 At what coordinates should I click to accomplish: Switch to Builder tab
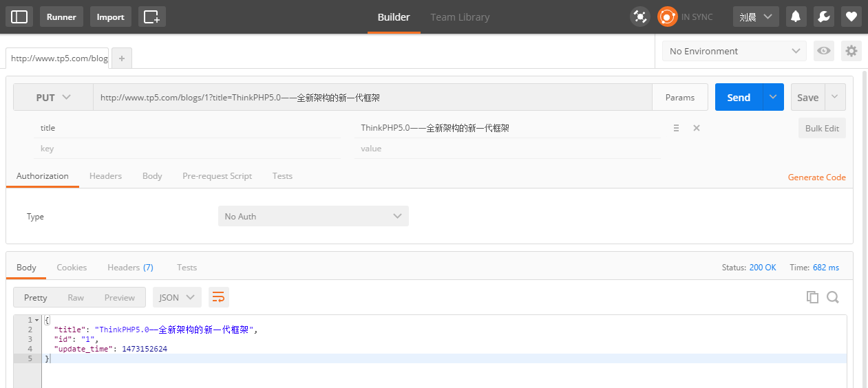point(394,17)
